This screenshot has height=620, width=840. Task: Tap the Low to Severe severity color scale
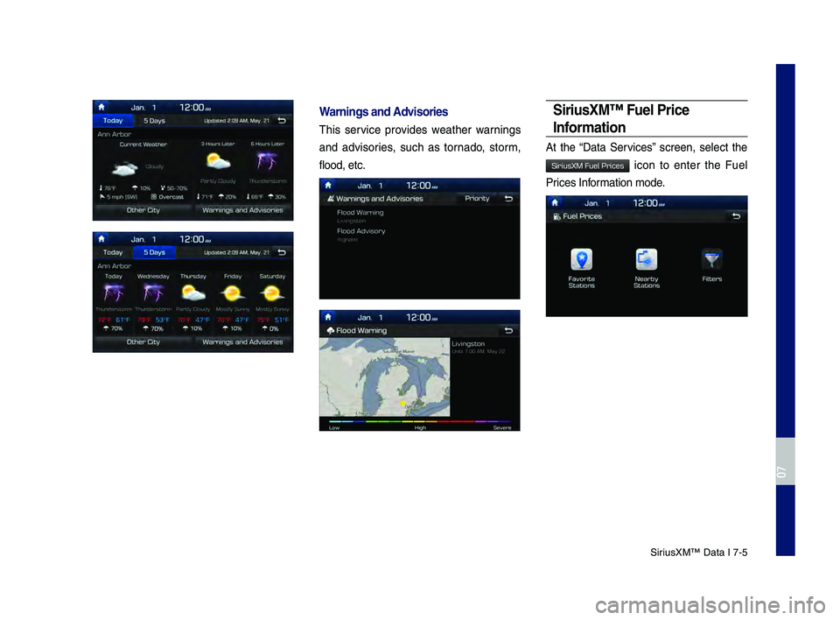[x=419, y=421]
